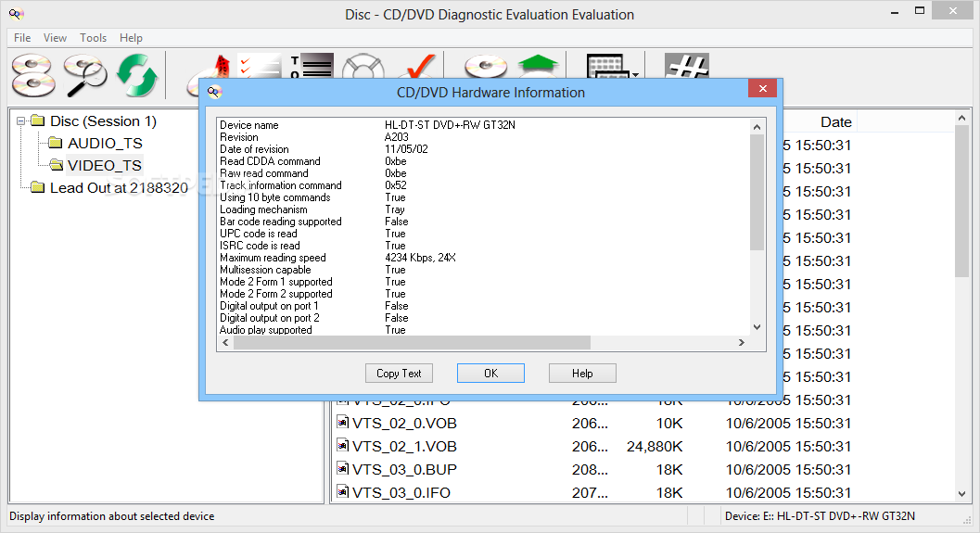Open the File menu
The height and width of the screenshot is (533, 980).
click(x=22, y=37)
